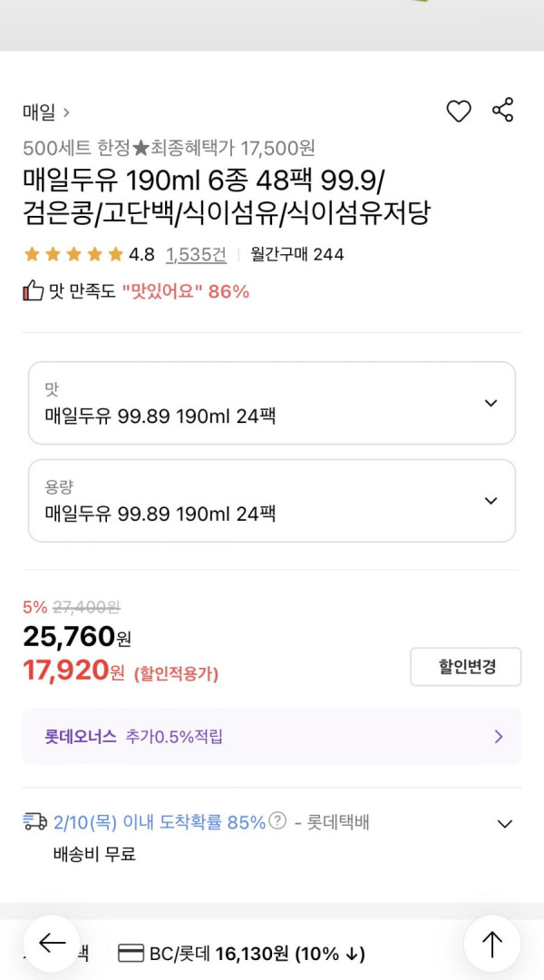Click the delivery truck icon
Screen dimensions: 544x980
(35, 821)
